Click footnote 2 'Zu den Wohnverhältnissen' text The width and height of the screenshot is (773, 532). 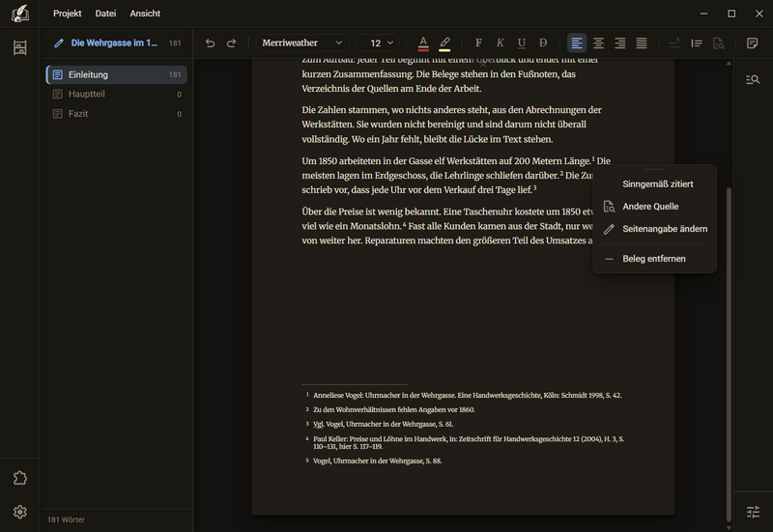pyautogui.click(x=394, y=409)
